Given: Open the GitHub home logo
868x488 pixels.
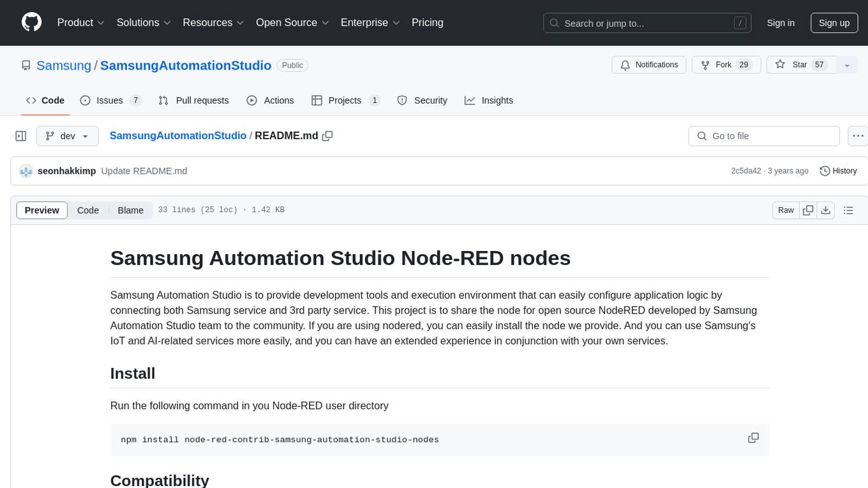Looking at the screenshot, I should click(x=32, y=22).
